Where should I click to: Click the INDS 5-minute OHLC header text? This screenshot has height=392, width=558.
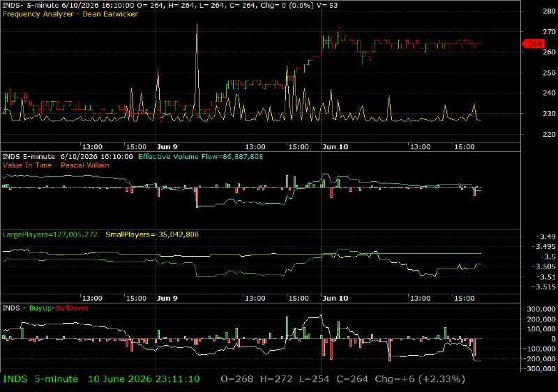170,5
